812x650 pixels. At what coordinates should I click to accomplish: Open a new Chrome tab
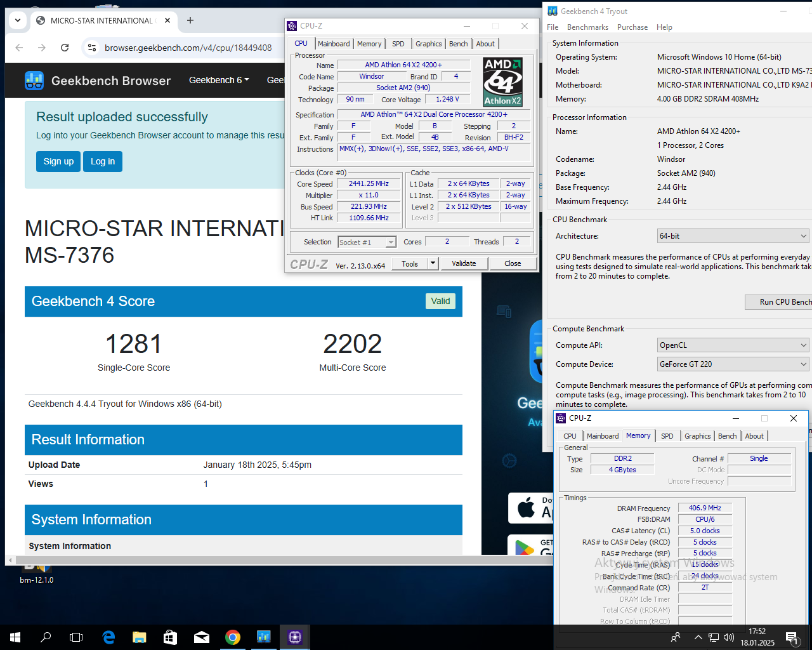pos(190,20)
